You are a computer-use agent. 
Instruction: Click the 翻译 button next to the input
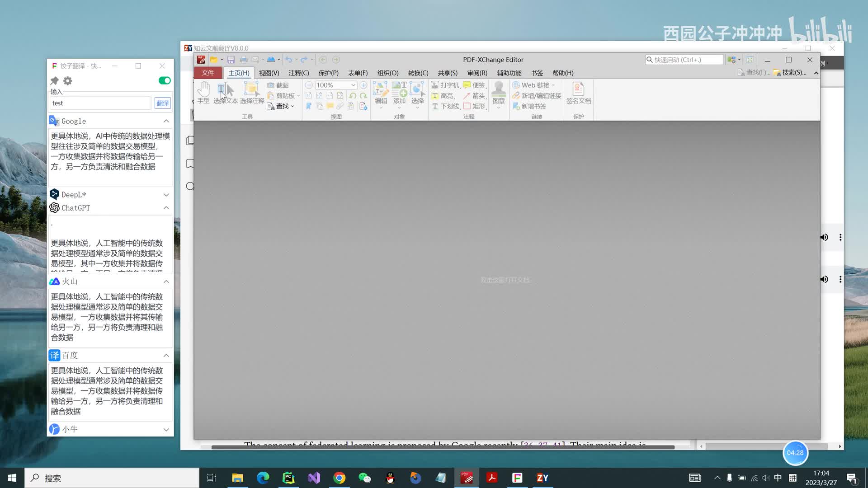tap(162, 103)
